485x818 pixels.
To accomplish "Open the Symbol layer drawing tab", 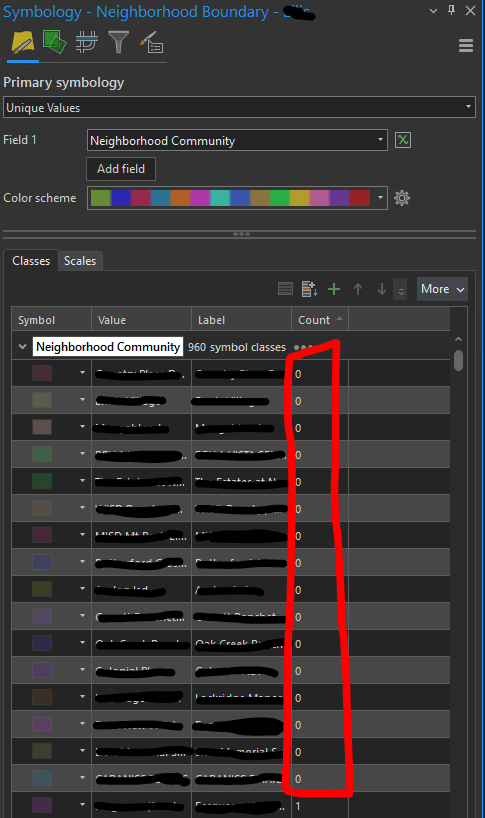I will pyautogui.click(x=86, y=42).
